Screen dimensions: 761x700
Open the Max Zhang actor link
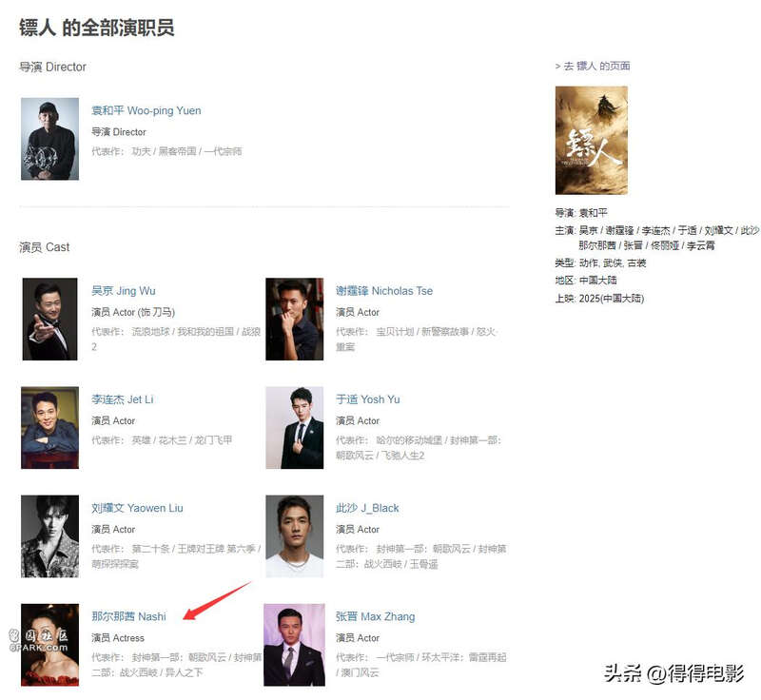375,617
